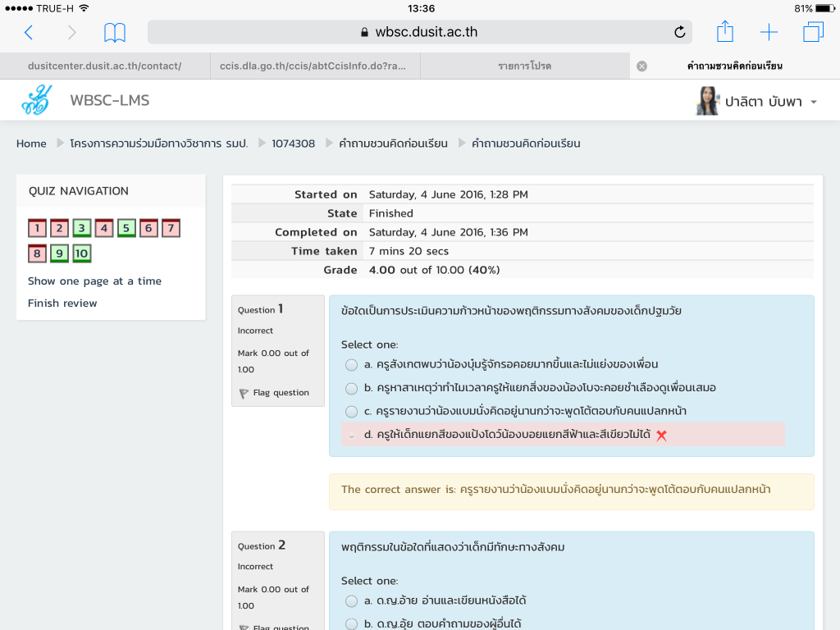Add a new tab with plus icon

click(x=769, y=33)
